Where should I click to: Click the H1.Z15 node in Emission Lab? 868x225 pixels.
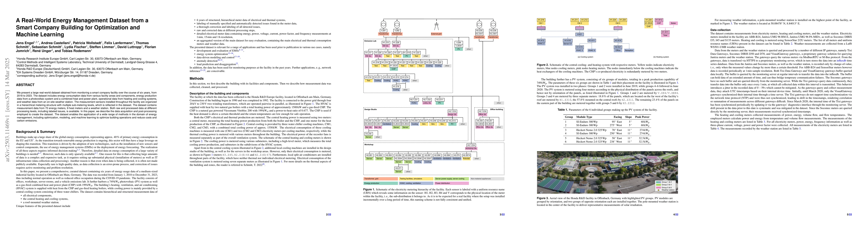pyautogui.click(x=386, y=43)
